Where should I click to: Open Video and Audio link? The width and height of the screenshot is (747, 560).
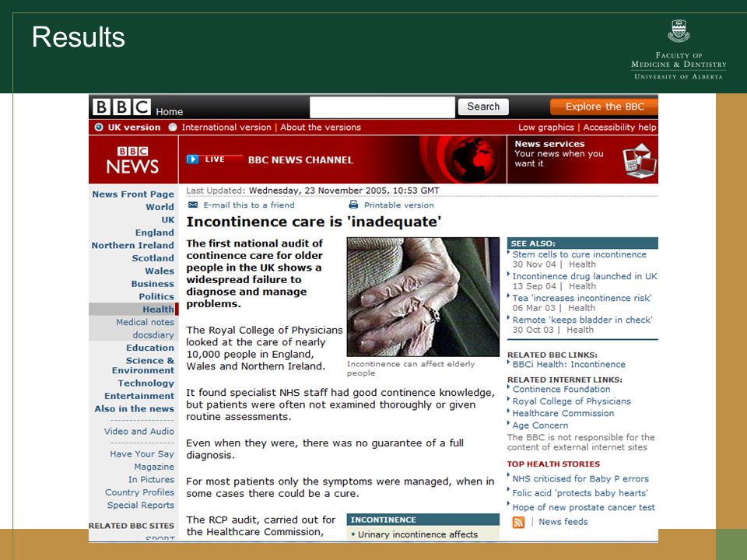pos(139,432)
